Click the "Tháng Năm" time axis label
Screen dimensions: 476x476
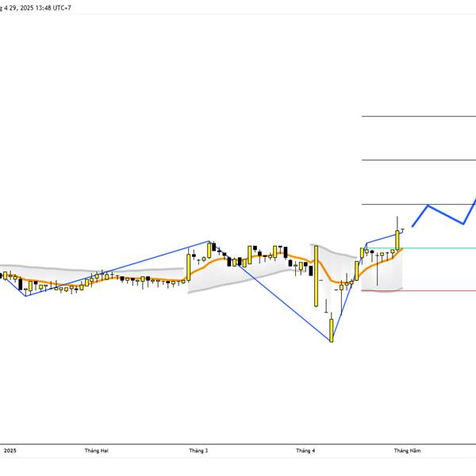pos(408,451)
